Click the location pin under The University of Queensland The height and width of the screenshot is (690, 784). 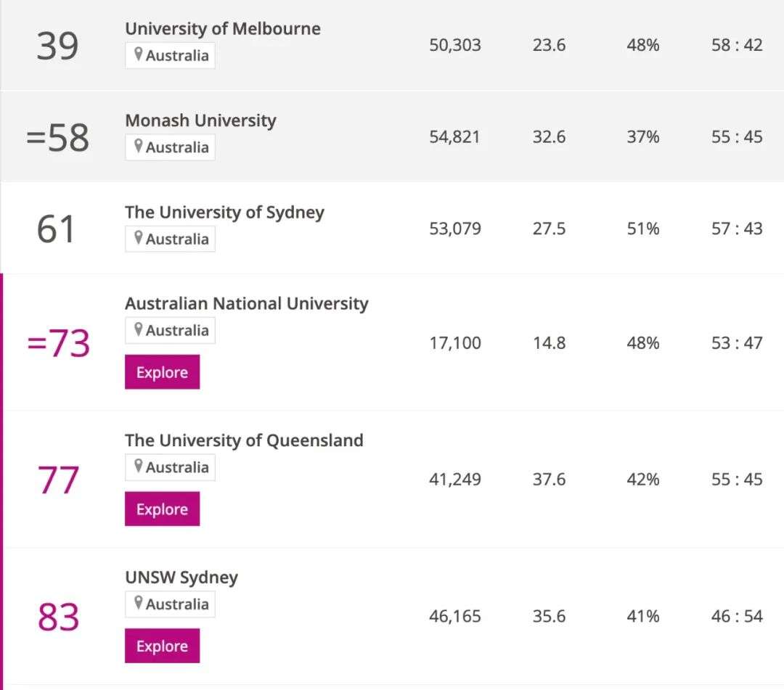pos(139,466)
